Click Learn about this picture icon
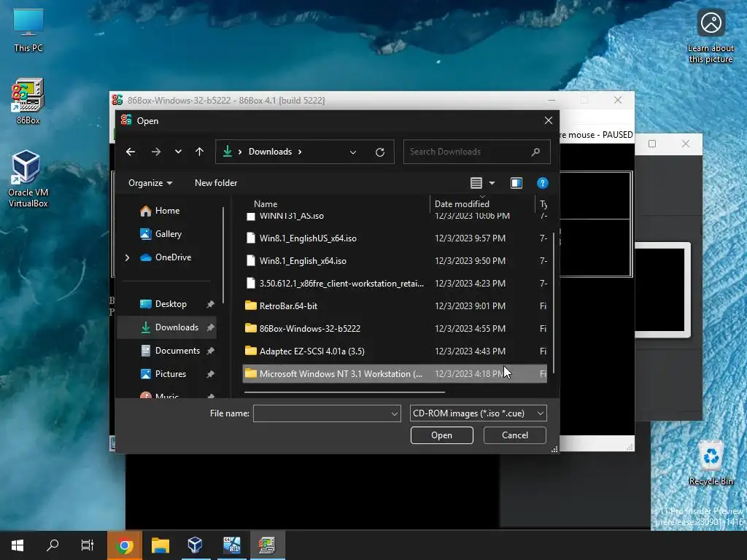Screen dimensions: 747x560 [711, 36]
